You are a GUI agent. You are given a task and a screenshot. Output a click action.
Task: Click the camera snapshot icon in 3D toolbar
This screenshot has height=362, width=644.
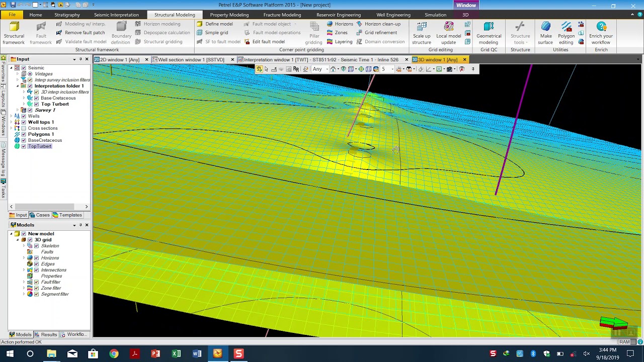tap(450, 69)
